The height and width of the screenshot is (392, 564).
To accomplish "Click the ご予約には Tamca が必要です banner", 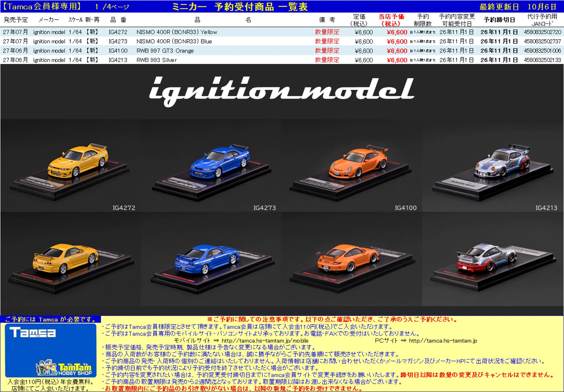I will (51, 319).
